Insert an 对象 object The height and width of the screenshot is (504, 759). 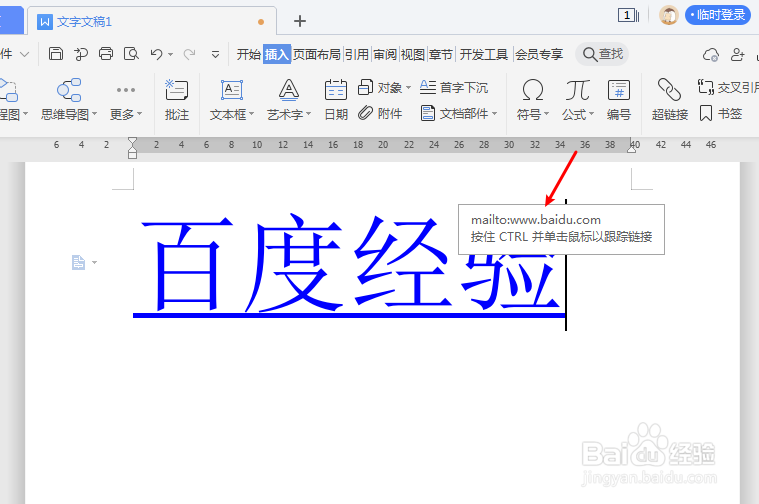pyautogui.click(x=380, y=88)
